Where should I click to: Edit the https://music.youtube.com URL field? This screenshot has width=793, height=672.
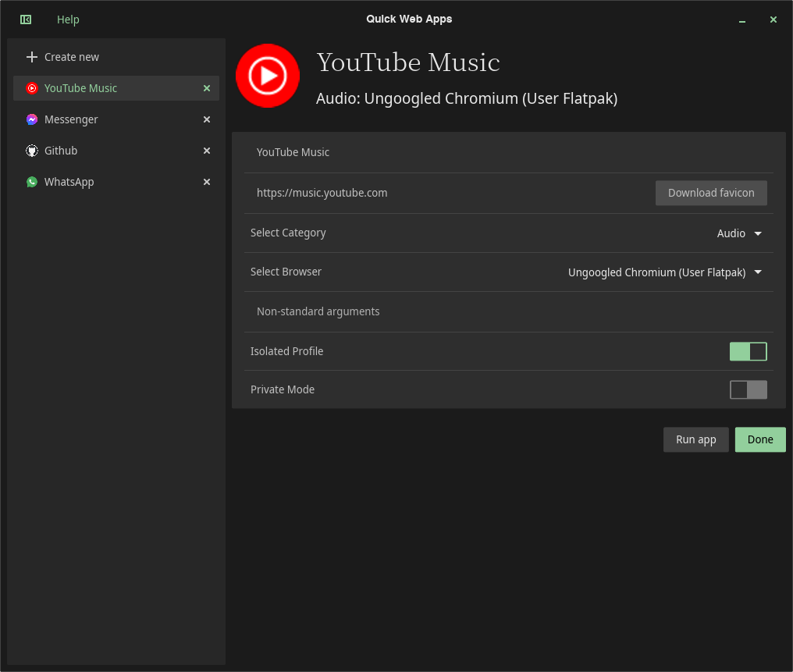point(449,193)
